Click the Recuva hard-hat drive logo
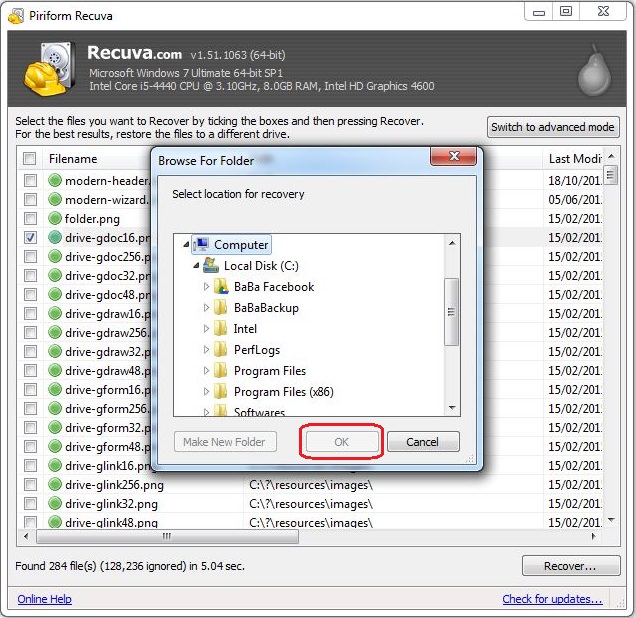Viewport: 636px width, 618px height. [x=49, y=69]
